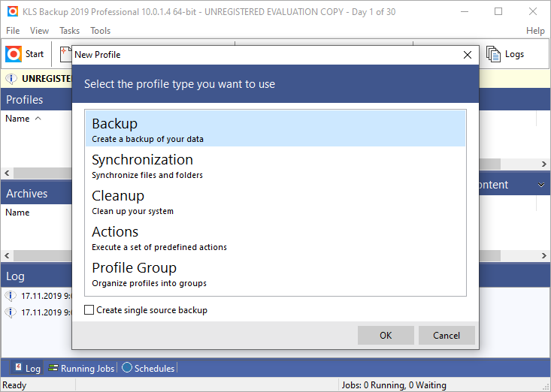Screen dimensions: 551x392
Task: Click right scroll arrow in Archives panel
Action: click(544, 255)
